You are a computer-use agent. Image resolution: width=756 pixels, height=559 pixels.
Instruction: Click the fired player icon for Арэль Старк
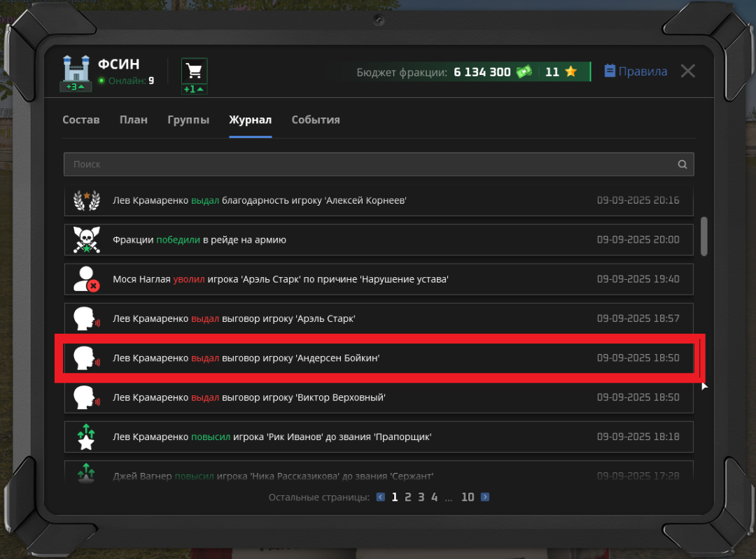[x=87, y=279]
